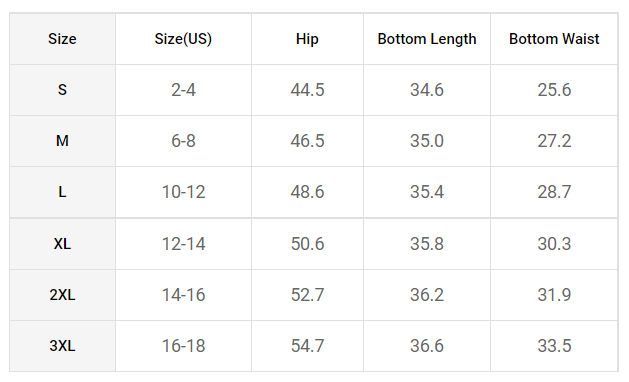Click bottom length 36.2 cell
629x382 pixels.
pyautogui.click(x=427, y=295)
